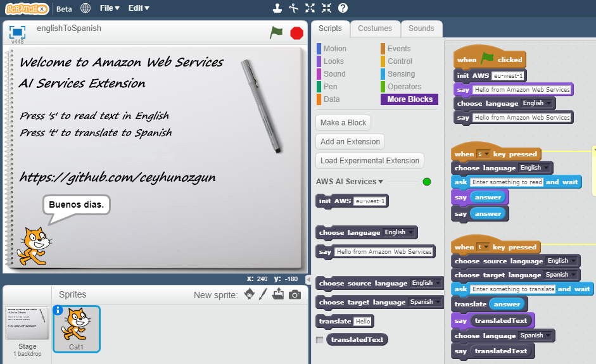Click the Scratch X logo

tap(27, 8)
